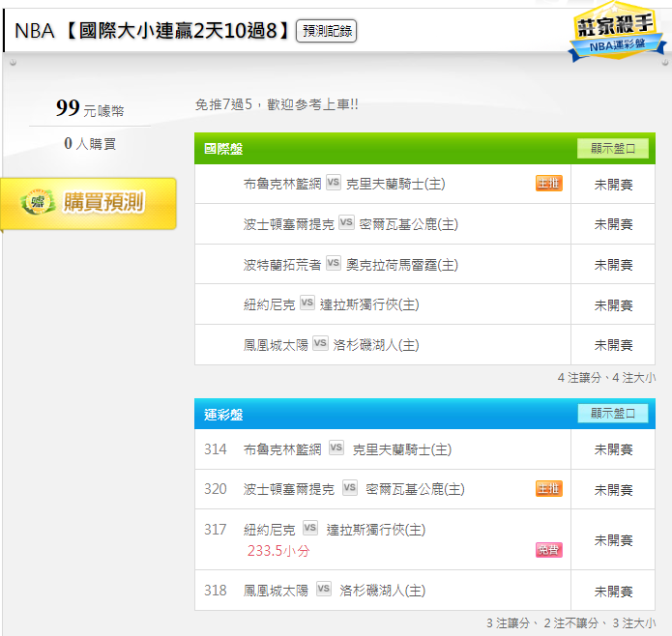The width and height of the screenshot is (672, 636).
Task: Click the 99 元噱幣 price
Action: click(x=90, y=108)
